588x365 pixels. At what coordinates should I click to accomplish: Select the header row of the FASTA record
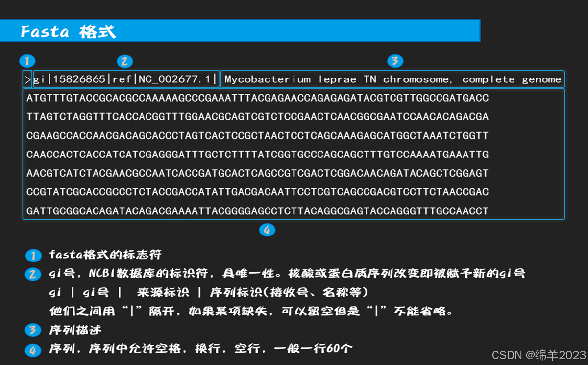[294, 79]
